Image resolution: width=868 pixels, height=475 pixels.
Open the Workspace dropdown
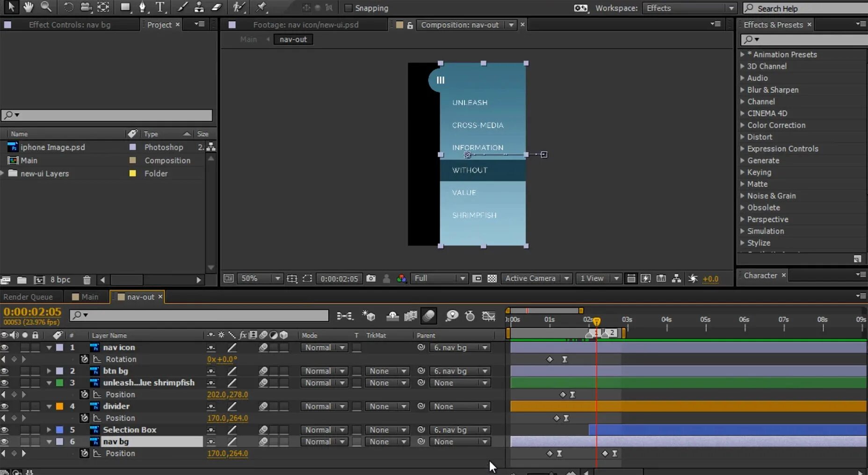[689, 8]
